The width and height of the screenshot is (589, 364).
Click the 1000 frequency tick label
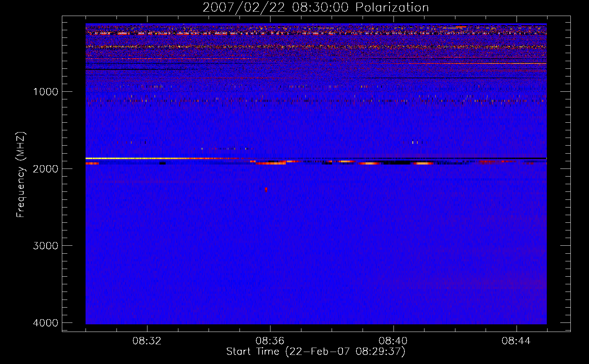tap(46, 92)
